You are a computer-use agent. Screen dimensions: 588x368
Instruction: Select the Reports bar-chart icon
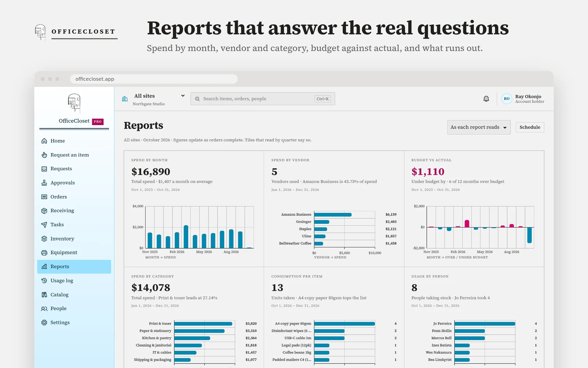(44, 267)
